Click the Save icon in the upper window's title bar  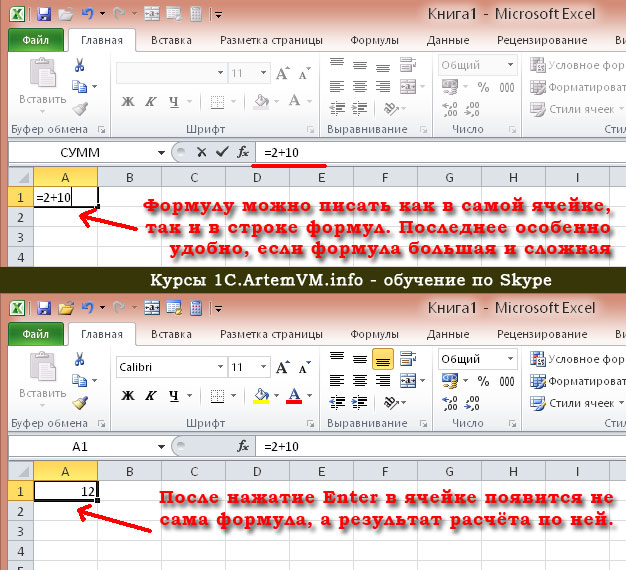click(x=43, y=14)
